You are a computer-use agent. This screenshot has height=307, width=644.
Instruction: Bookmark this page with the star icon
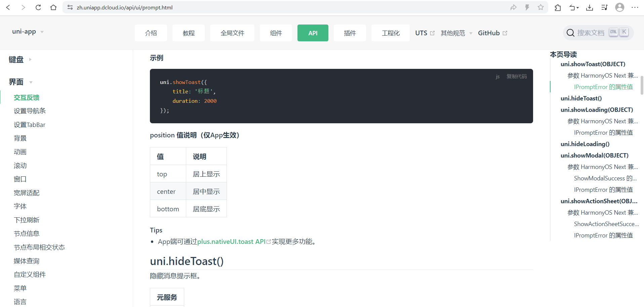[540, 7]
